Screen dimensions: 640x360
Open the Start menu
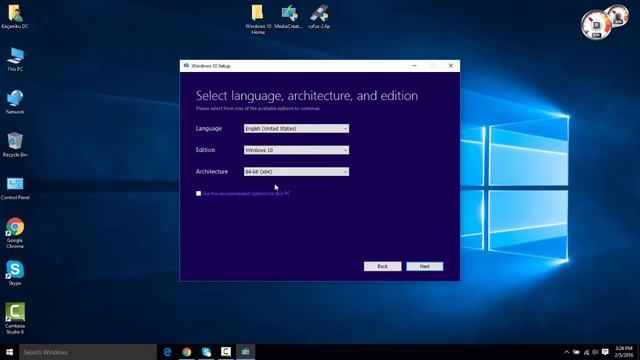9,352
